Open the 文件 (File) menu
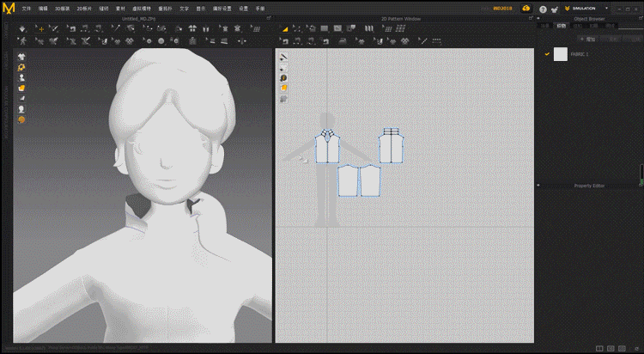The image size is (644, 354). tap(26, 8)
